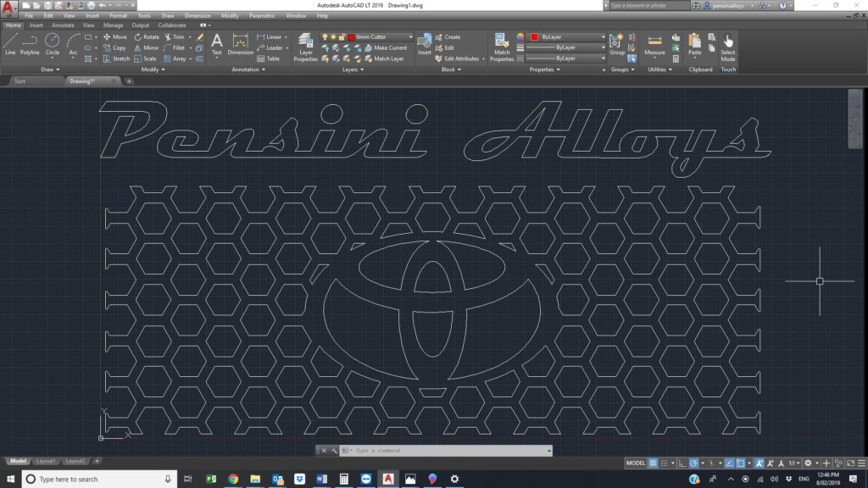
Task: Click the Paste icon
Action: pos(694,44)
